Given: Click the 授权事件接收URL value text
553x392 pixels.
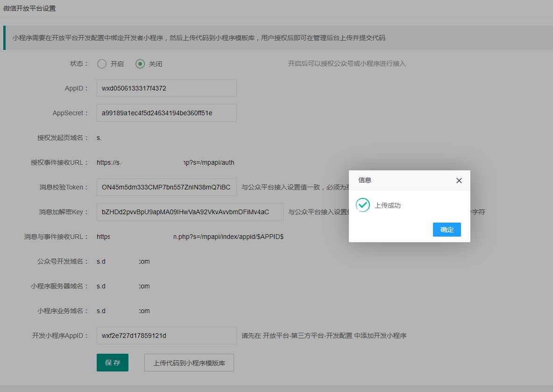Looking at the screenshot, I should [165, 162].
